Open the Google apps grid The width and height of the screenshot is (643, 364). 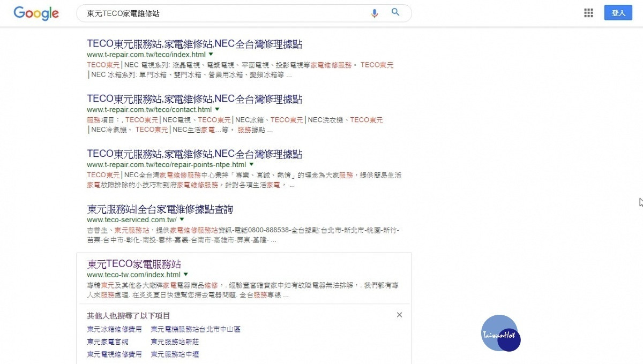click(588, 13)
